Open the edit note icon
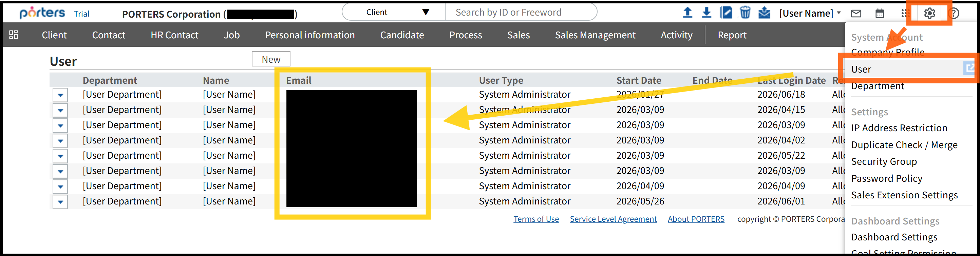 [x=726, y=13]
